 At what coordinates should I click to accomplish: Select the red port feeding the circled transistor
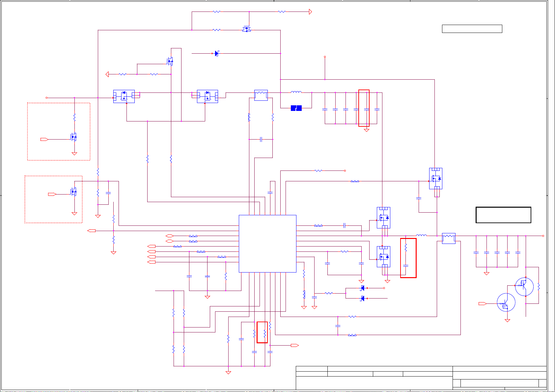[x=483, y=303]
